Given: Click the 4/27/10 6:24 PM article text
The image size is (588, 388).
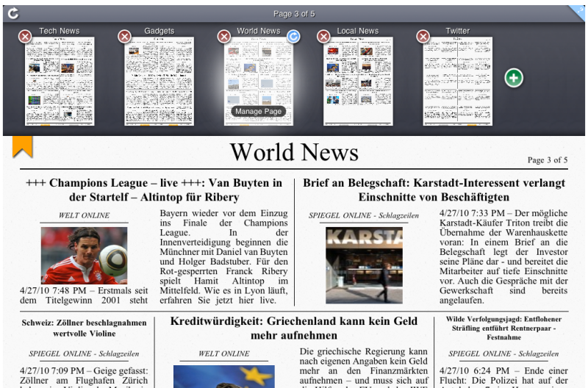Looking at the screenshot, I should tap(503, 377).
